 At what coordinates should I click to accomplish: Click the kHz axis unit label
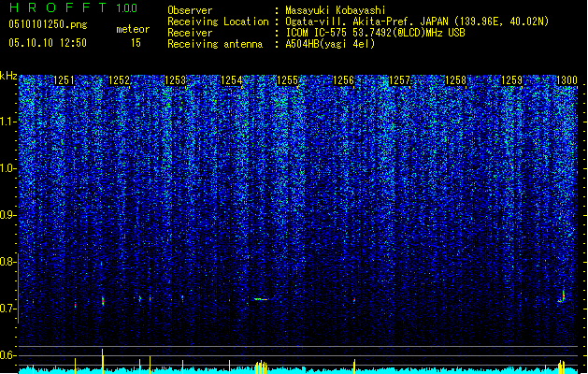coord(8,76)
